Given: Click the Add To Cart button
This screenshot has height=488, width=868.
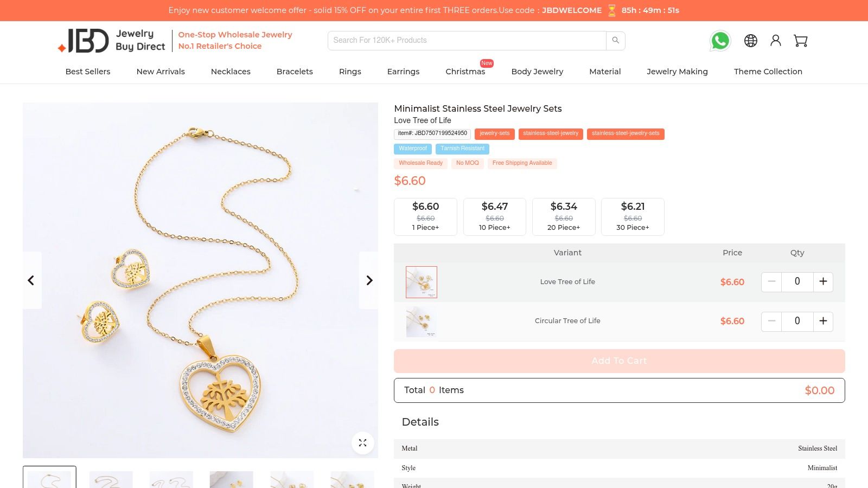Looking at the screenshot, I should tap(619, 361).
